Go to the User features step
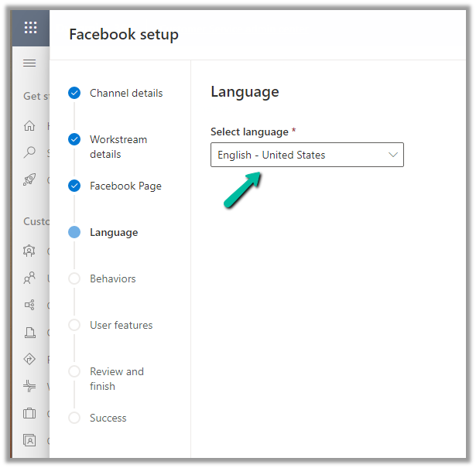The width and height of the screenshot is (476, 468). tap(121, 325)
